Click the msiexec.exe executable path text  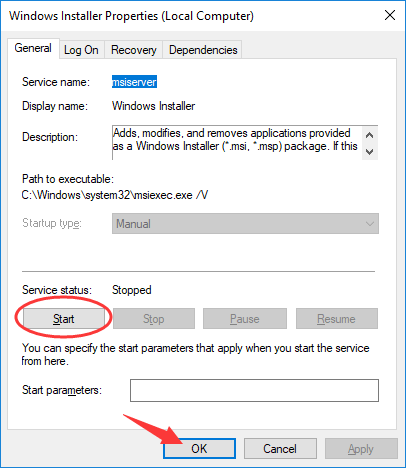[115, 195]
